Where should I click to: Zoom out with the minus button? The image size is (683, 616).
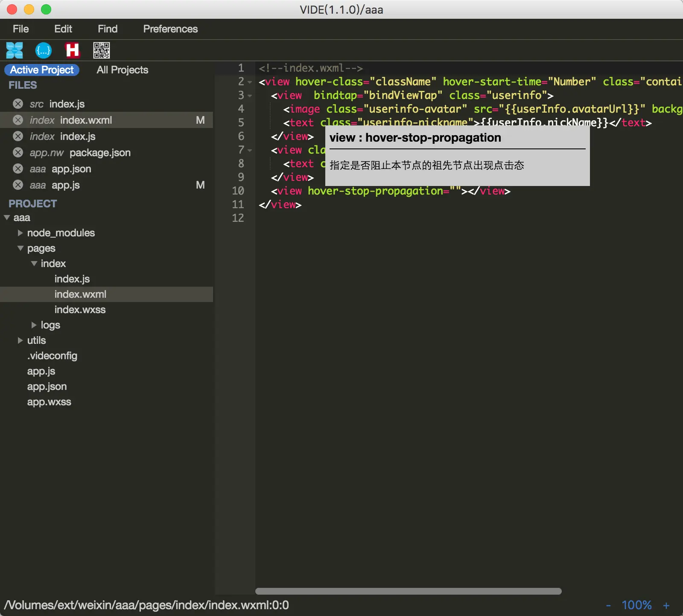click(608, 605)
